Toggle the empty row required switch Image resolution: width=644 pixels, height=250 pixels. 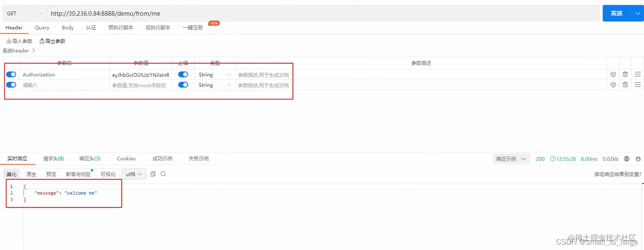pos(183,84)
